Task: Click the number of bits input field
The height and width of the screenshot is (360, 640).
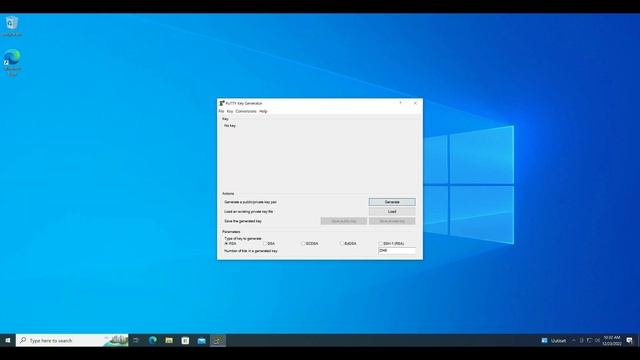Action: click(397, 251)
